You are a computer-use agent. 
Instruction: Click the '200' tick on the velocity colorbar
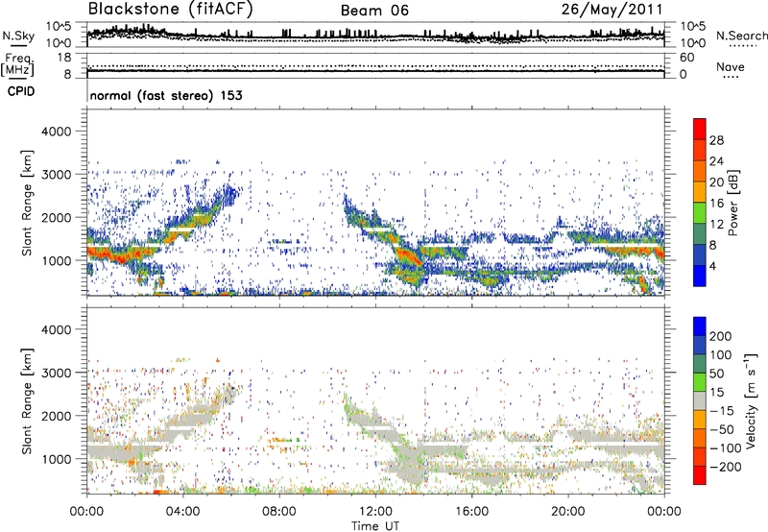click(721, 336)
